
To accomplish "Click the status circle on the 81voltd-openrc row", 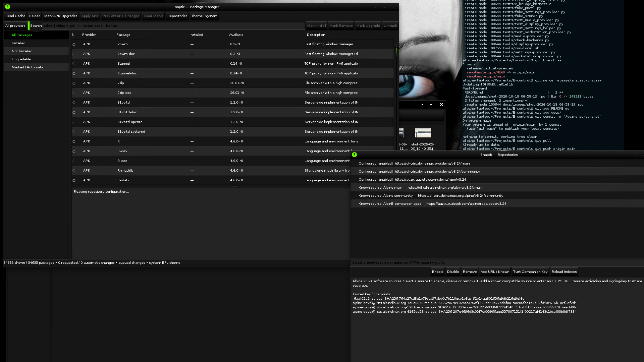I will point(74,122).
